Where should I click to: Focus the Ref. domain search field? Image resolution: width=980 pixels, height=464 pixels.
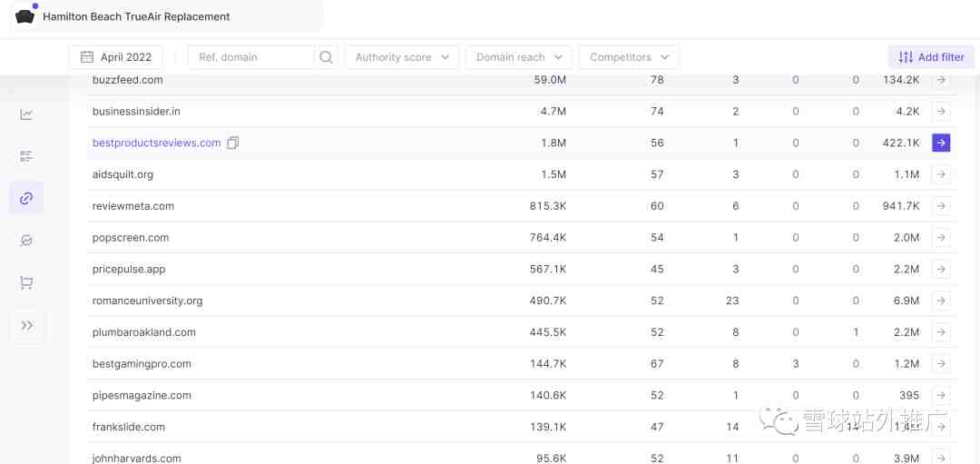click(x=250, y=57)
